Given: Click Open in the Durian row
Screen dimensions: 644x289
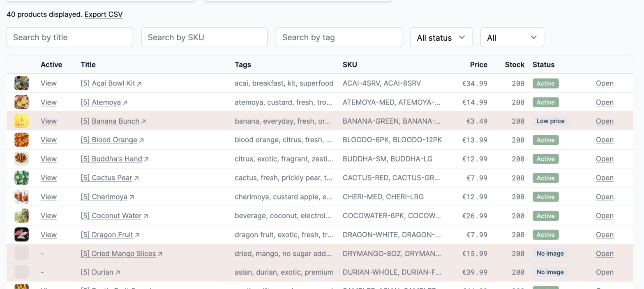Looking at the screenshot, I should 605,272.
